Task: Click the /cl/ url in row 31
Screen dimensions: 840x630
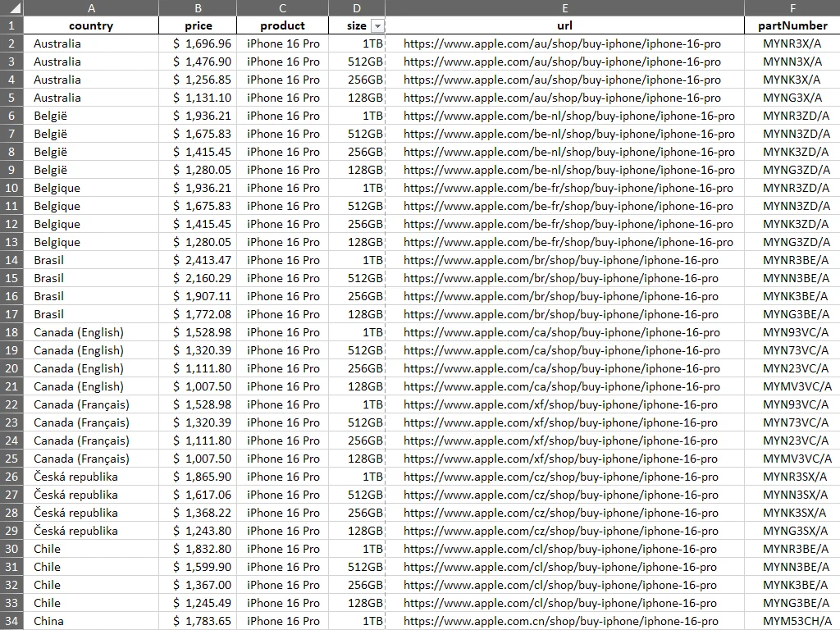Action: (x=564, y=567)
